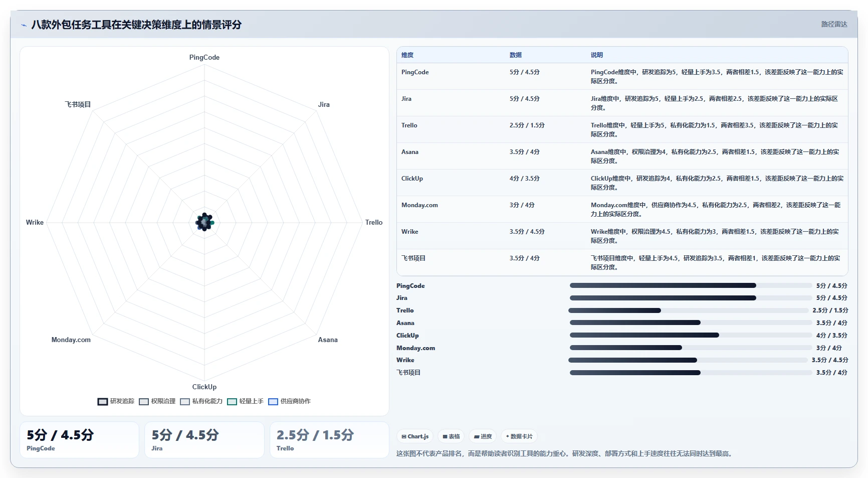This screenshot has height=478, width=868.
Task: Click the Chart.js tag
Action: click(415, 436)
